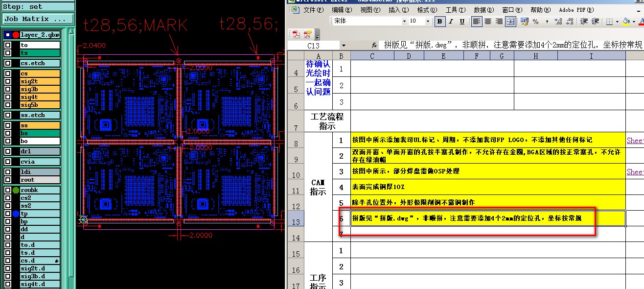644x289 pixels.
Task: Open the Fill Color dropdown arrow
Action: click(x=633, y=22)
